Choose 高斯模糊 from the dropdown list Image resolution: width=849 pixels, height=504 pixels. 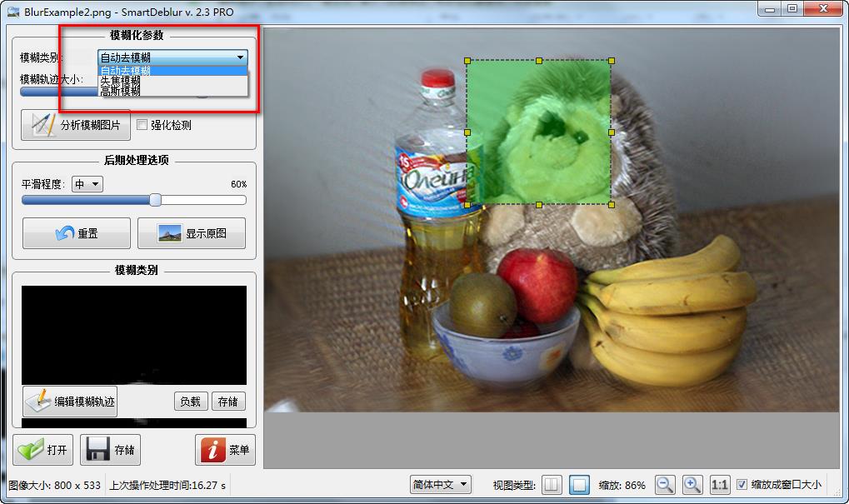172,91
